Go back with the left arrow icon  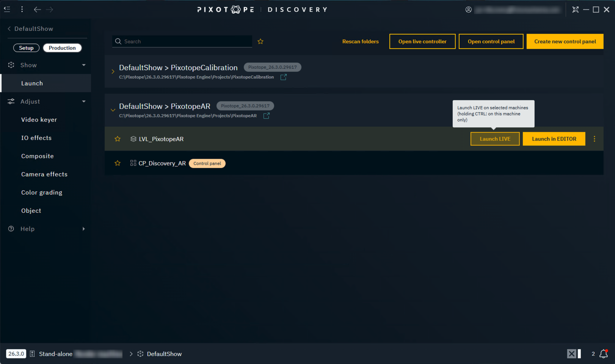[x=37, y=9]
